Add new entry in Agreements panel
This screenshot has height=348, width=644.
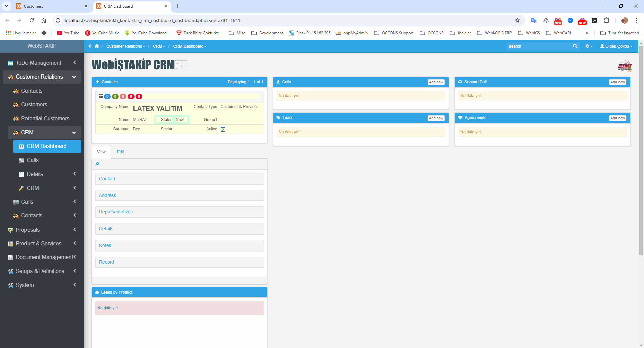point(618,118)
